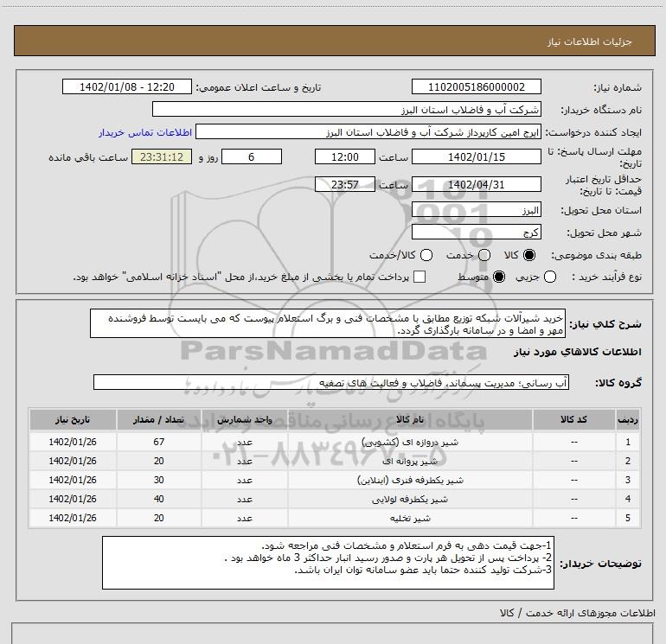666x644 pixels.
Task: Select row شیر یکطرفه لولایی
Action: [335, 500]
